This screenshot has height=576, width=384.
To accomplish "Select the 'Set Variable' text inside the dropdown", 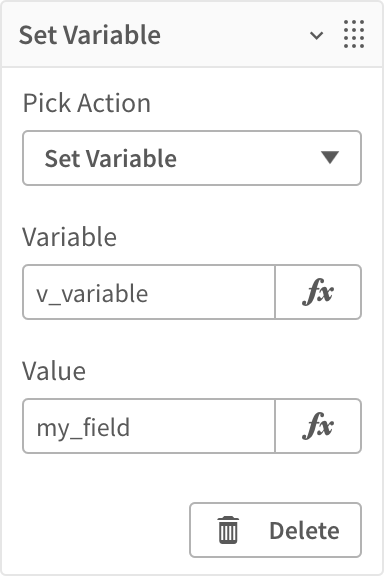I will tap(111, 159).
